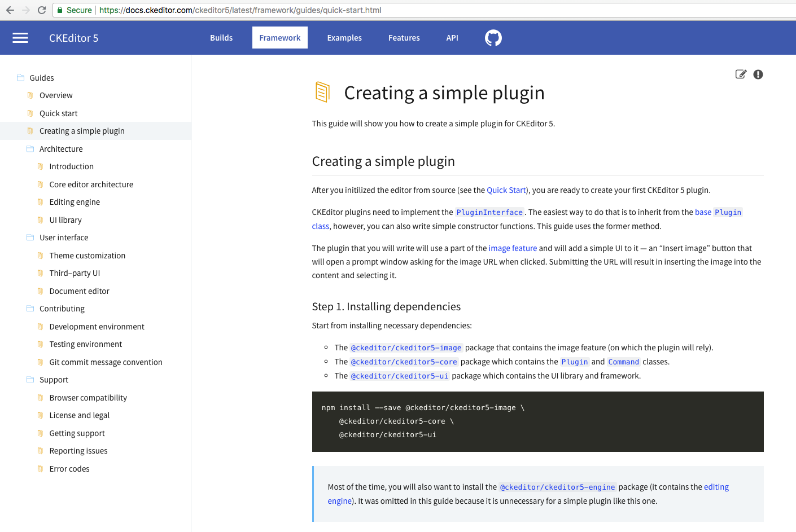Select Error codes in the sidebar
This screenshot has height=532, width=796.
click(69, 468)
